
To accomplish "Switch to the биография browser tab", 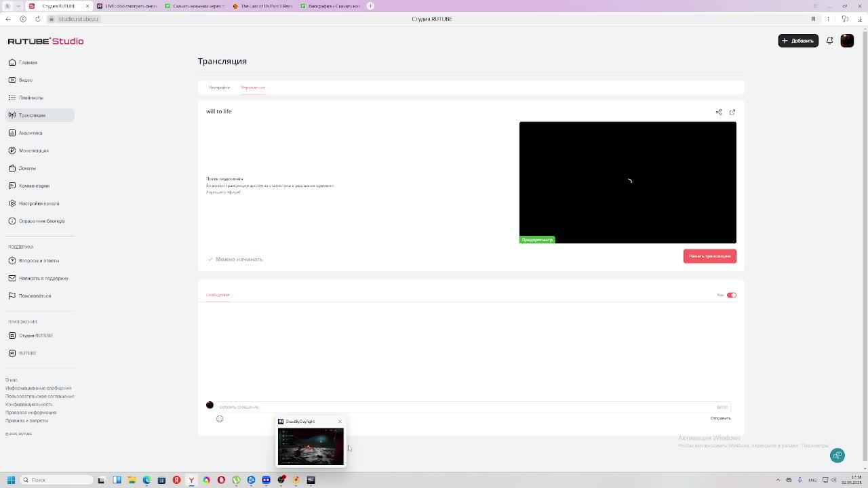I will click(x=330, y=6).
